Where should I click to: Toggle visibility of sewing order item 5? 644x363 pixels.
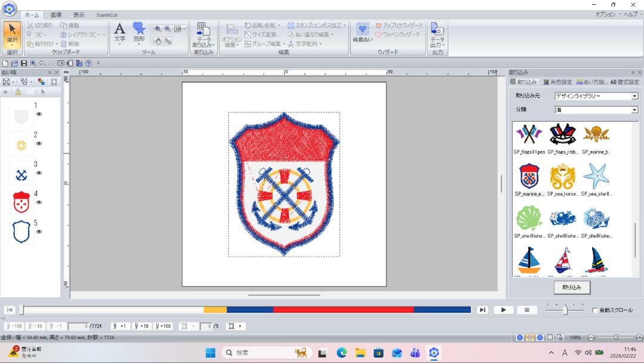(x=39, y=232)
